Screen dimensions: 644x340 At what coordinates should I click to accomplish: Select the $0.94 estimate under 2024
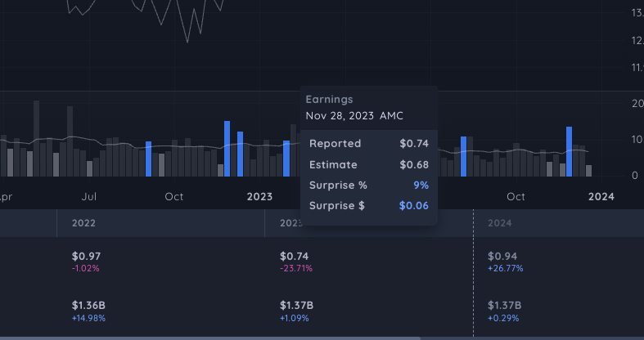[x=502, y=256]
